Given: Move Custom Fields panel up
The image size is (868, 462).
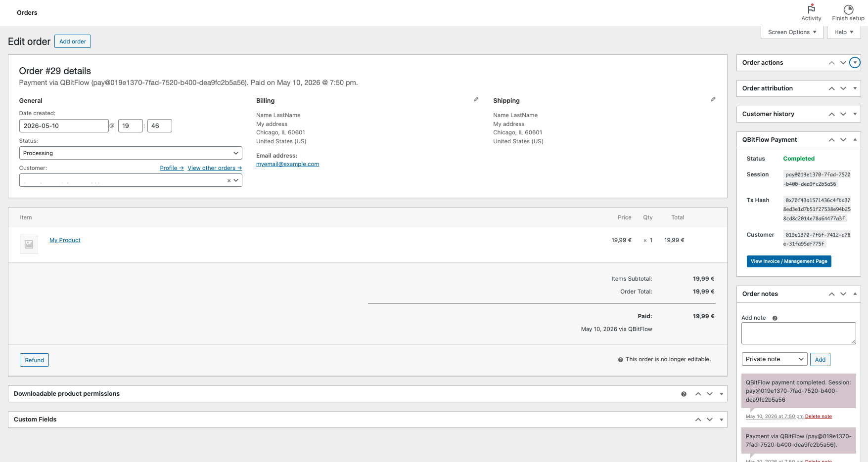Looking at the screenshot, I should pyautogui.click(x=698, y=420).
